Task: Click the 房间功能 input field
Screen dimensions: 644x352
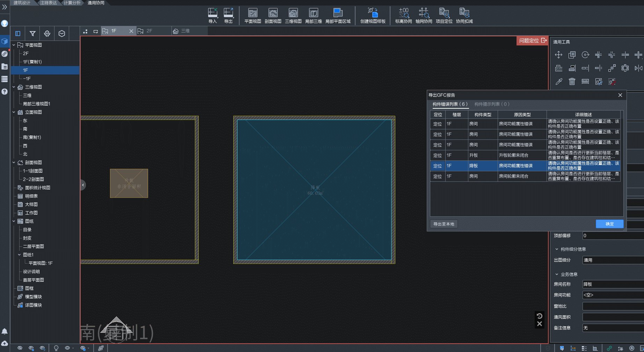Action: pyautogui.click(x=613, y=295)
